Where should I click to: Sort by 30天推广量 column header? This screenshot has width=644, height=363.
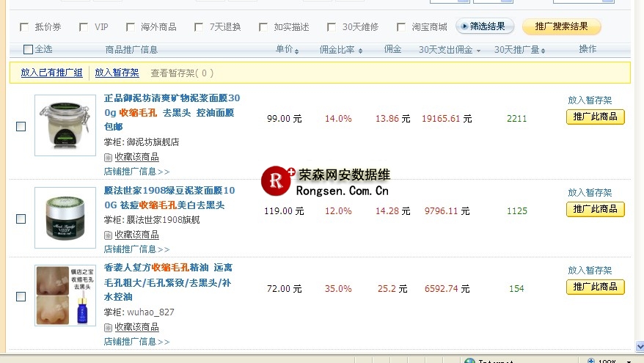click(x=521, y=50)
